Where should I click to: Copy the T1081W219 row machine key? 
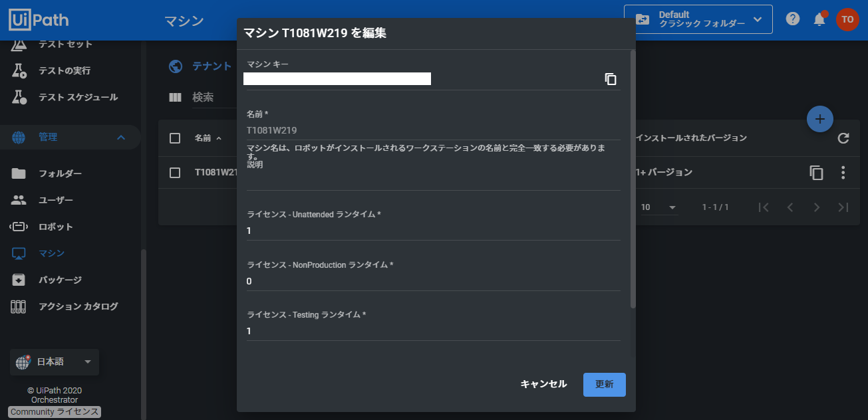pos(817,173)
